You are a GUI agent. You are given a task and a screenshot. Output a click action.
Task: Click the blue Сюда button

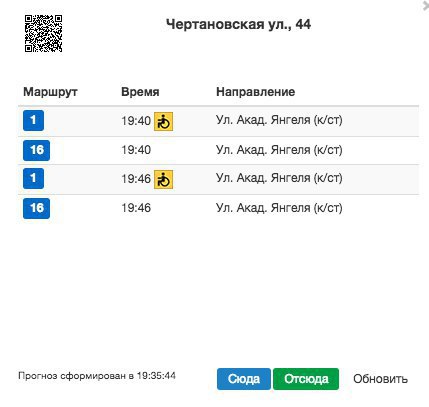pyautogui.click(x=244, y=379)
